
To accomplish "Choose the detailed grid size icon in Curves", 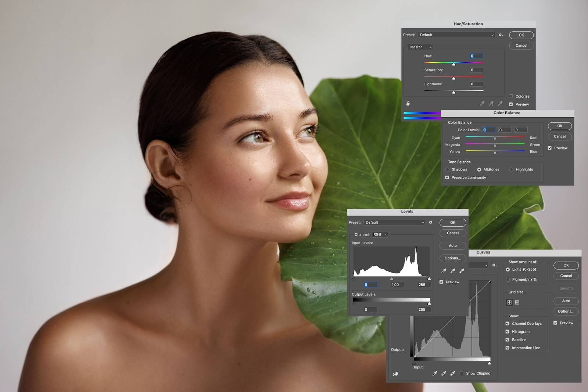I will pos(517,302).
